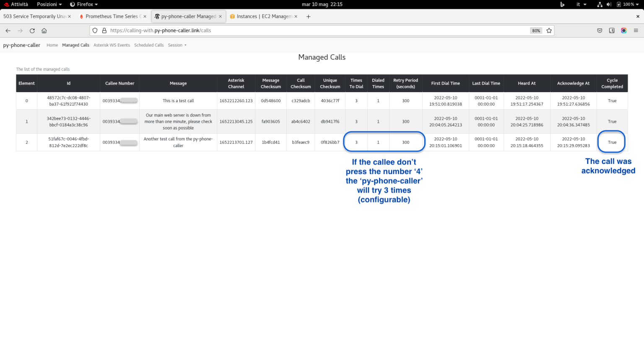644x362 pixels.
Task: Expand the Session dropdown menu
Action: tap(177, 45)
